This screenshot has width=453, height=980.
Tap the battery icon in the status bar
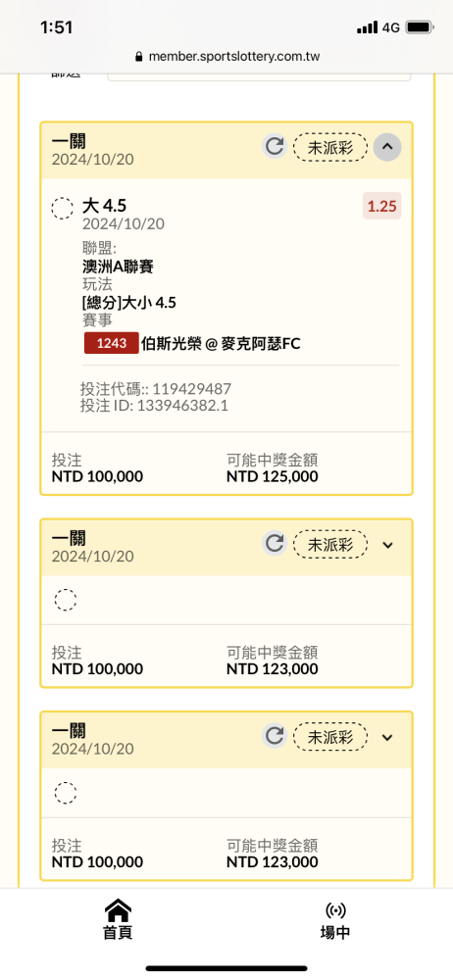tap(420, 27)
